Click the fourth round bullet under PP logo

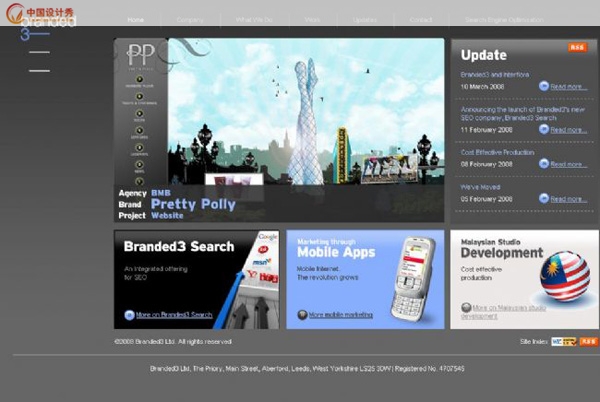click(139, 130)
